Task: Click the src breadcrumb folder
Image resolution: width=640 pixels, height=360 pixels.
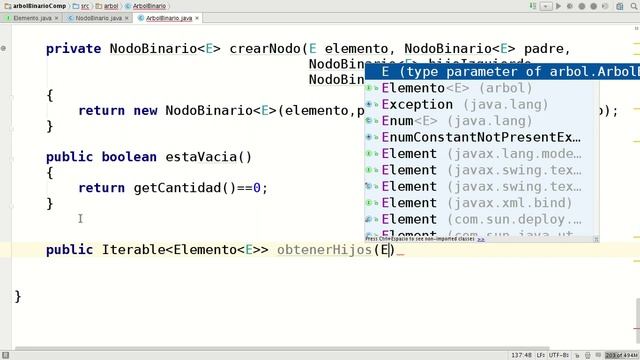Action: 81,6
